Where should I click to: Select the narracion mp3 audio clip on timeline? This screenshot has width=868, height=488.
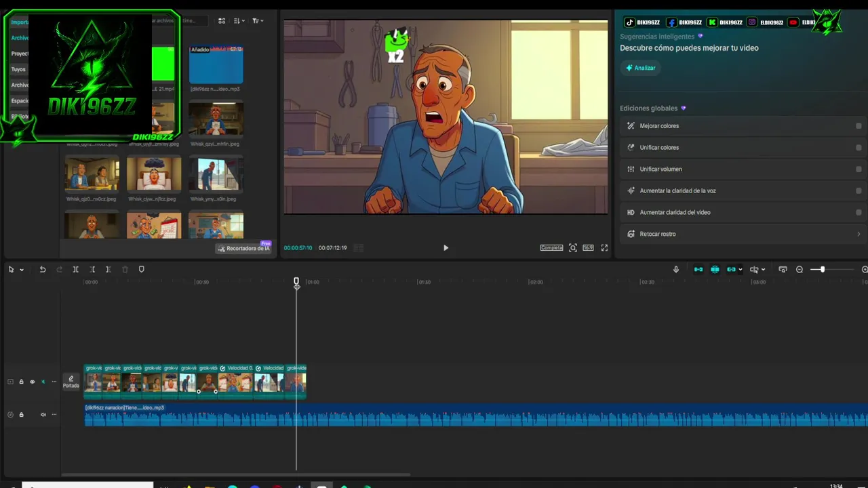pyautogui.click(x=476, y=415)
